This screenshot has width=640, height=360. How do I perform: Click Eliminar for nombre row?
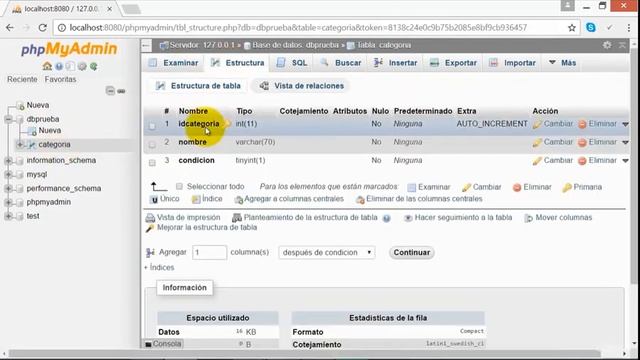click(x=598, y=142)
